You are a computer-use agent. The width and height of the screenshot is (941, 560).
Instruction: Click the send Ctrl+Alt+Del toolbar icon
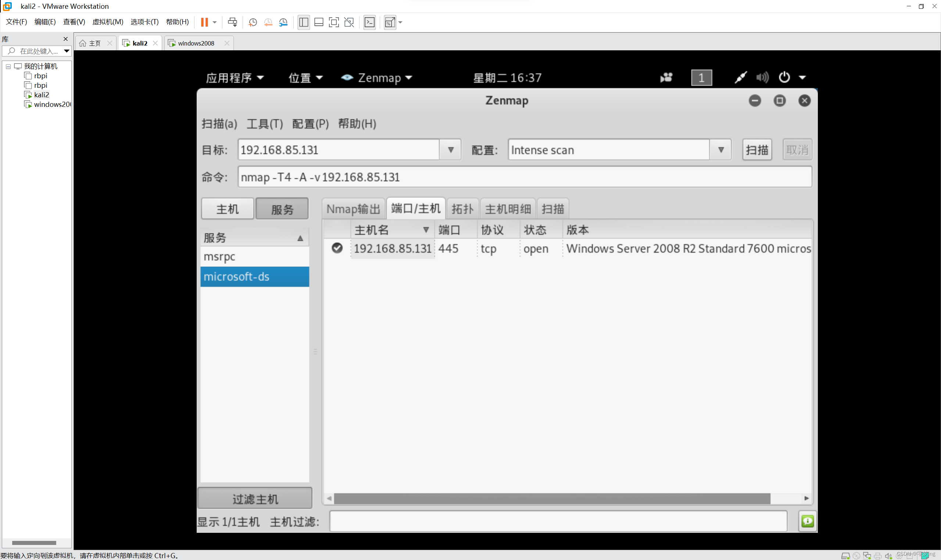click(x=233, y=22)
